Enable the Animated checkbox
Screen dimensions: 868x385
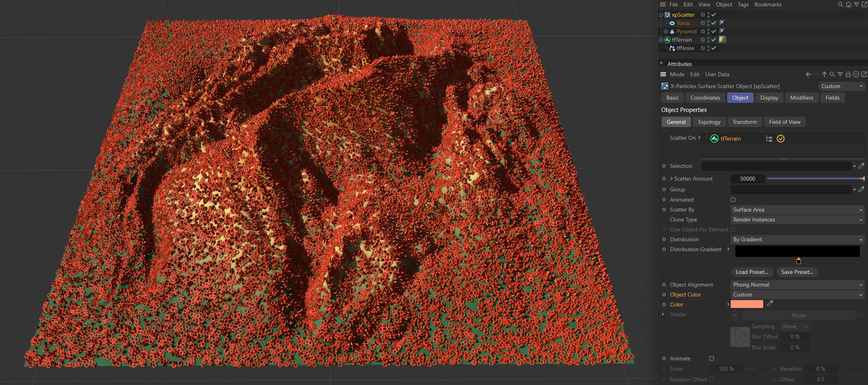point(732,200)
